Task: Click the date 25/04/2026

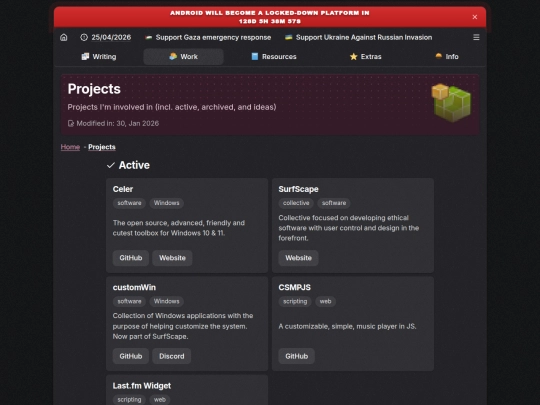Action: point(111,37)
